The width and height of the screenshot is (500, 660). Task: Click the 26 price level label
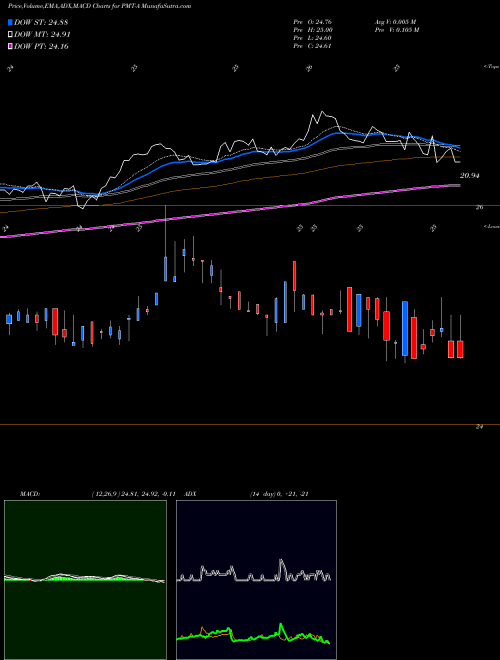click(479, 208)
